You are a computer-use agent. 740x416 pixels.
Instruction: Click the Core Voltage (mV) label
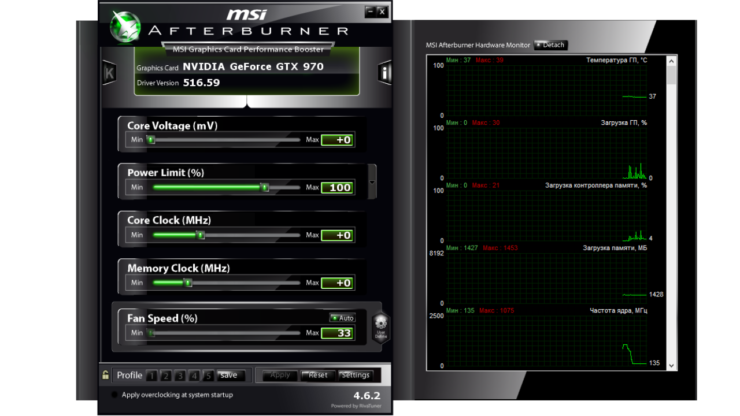tap(172, 126)
